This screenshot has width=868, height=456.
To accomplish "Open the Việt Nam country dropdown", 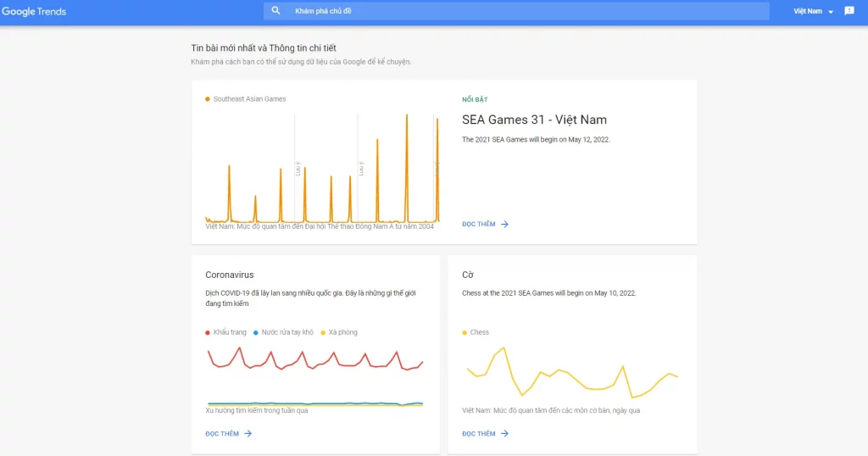I will (x=813, y=11).
